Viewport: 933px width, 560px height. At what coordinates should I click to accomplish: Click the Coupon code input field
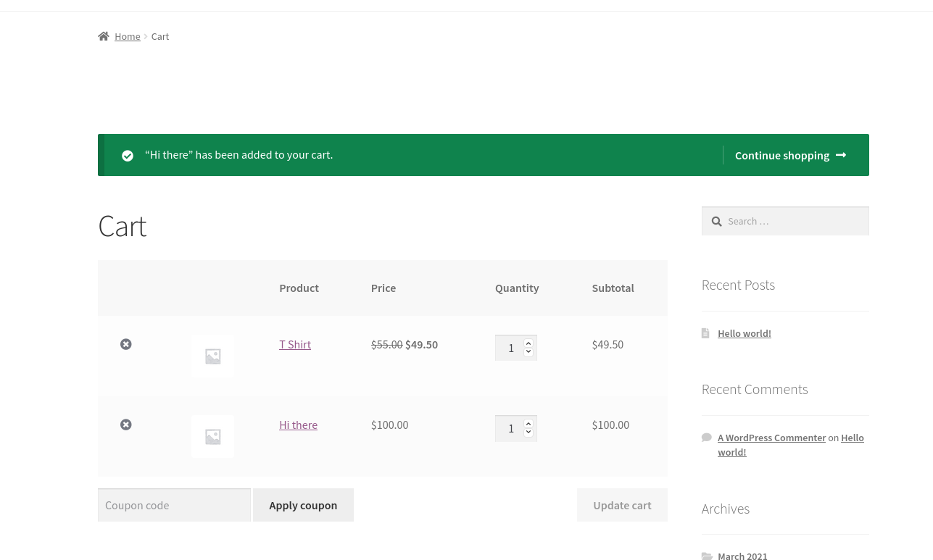click(174, 505)
